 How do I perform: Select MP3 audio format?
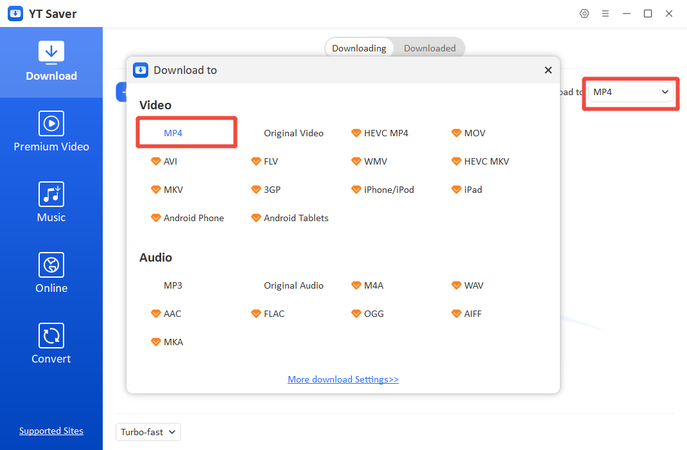[x=173, y=285]
